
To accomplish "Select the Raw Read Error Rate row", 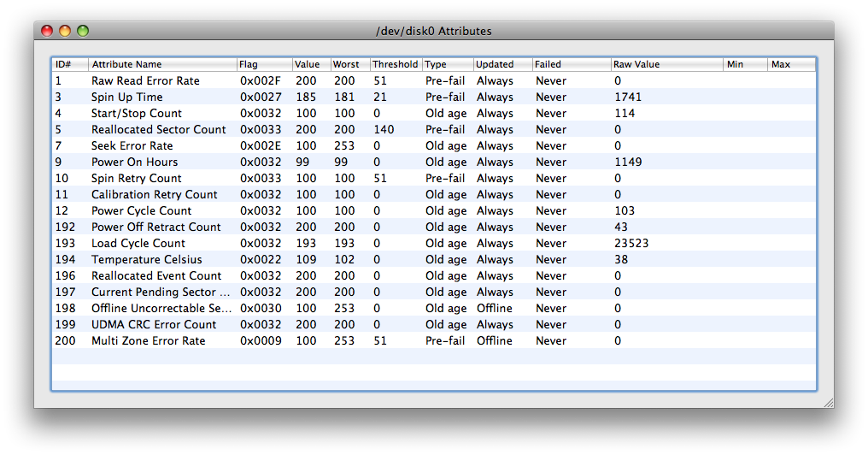I will coord(434,81).
